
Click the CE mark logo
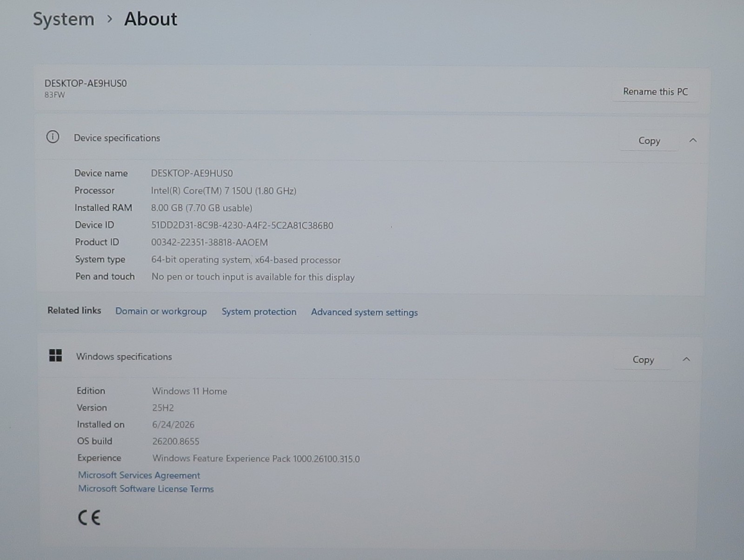point(89,517)
